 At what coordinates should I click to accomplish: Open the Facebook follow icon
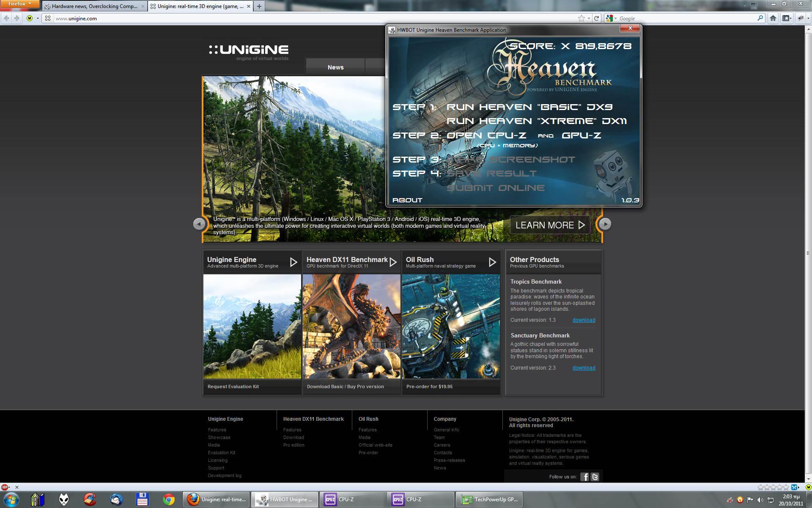click(x=585, y=477)
